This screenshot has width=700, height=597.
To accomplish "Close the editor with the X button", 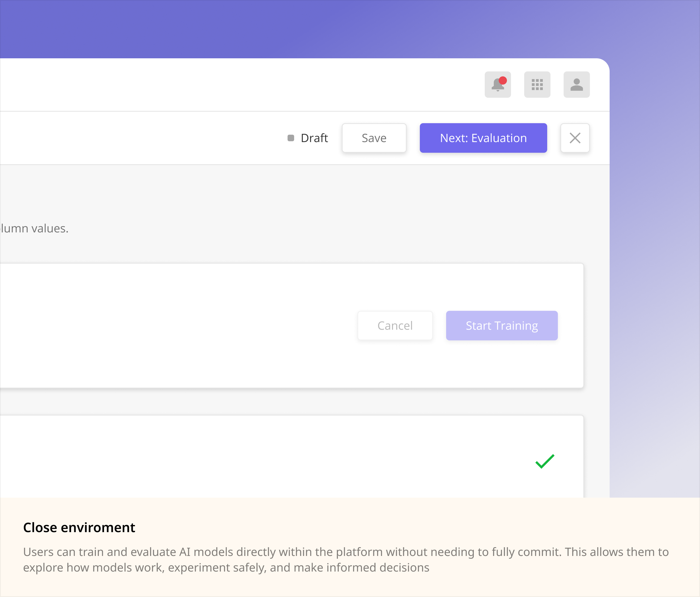I will point(575,138).
